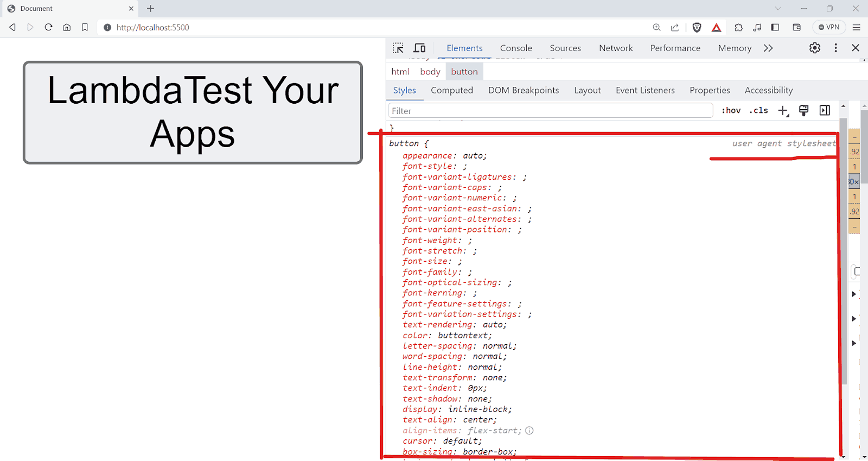Toggle the computed styles sidebar icon
Viewport: 868px width, 461px height.
click(825, 111)
